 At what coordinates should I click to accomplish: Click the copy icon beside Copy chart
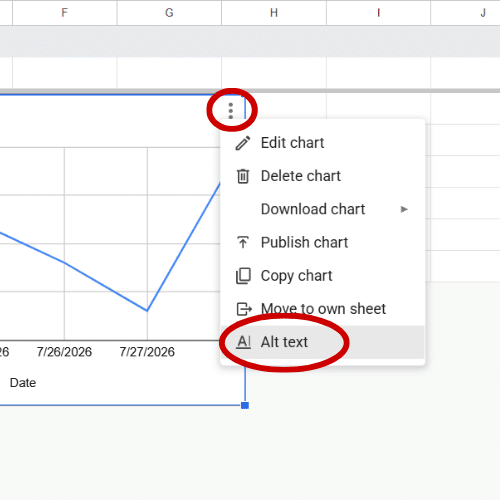click(x=243, y=276)
